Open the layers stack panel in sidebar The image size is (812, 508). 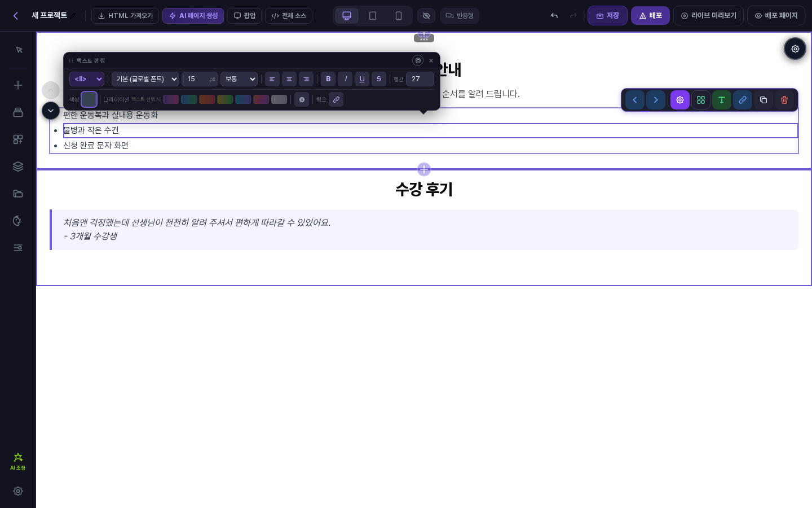click(18, 167)
